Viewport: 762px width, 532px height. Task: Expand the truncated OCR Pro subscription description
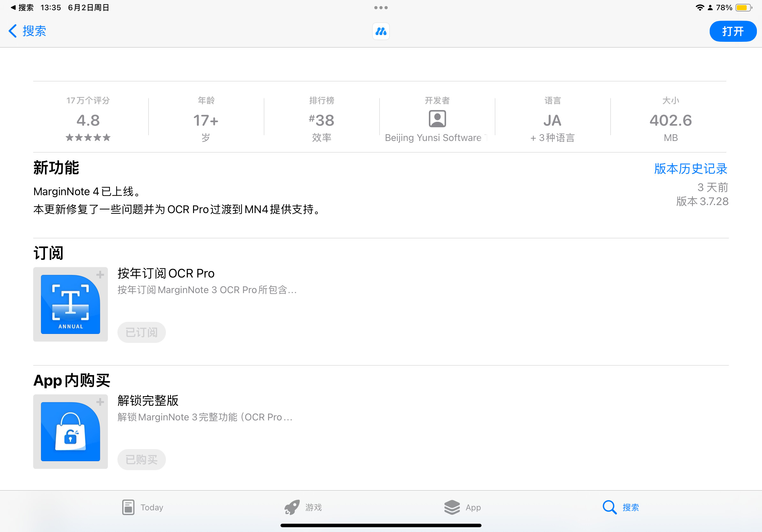[206, 290]
